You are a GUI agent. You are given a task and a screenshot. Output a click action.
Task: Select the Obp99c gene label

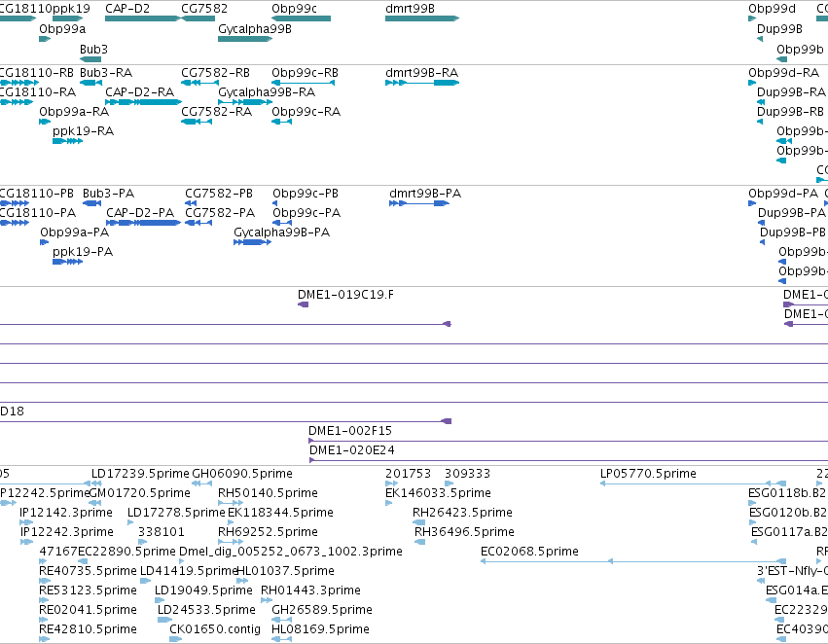coord(294,9)
